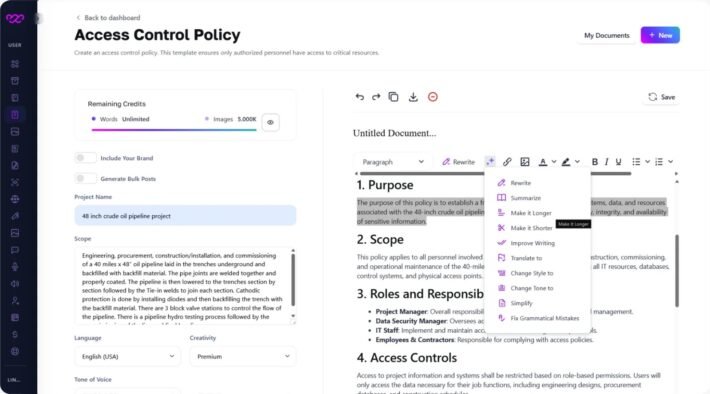Click the Untitled Document title field
The height and width of the screenshot is (394, 710).
tap(394, 133)
